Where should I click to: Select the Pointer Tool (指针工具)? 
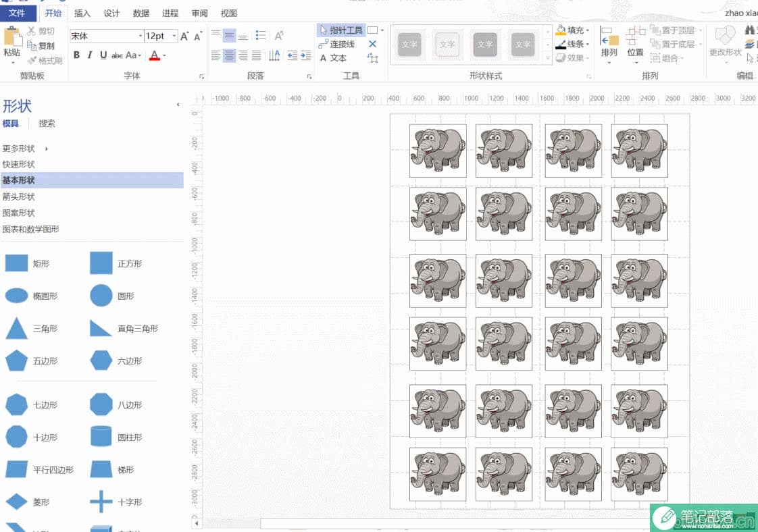341,30
